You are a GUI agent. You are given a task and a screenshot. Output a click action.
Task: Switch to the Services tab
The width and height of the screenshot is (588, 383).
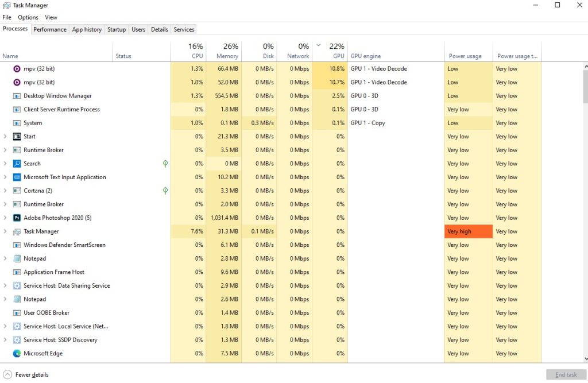pyautogui.click(x=184, y=29)
